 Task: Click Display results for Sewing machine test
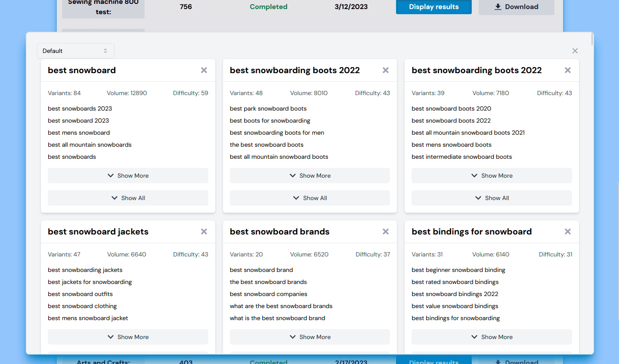433,7
